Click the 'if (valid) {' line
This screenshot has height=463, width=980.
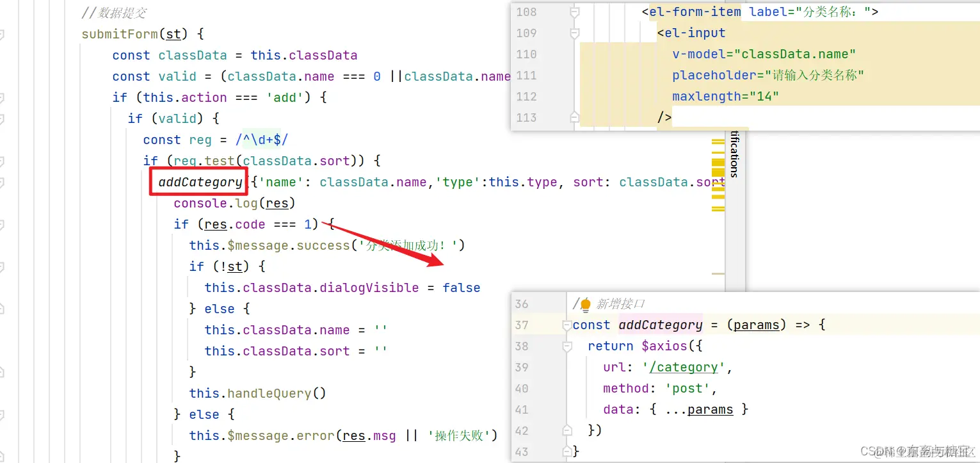tap(173, 118)
